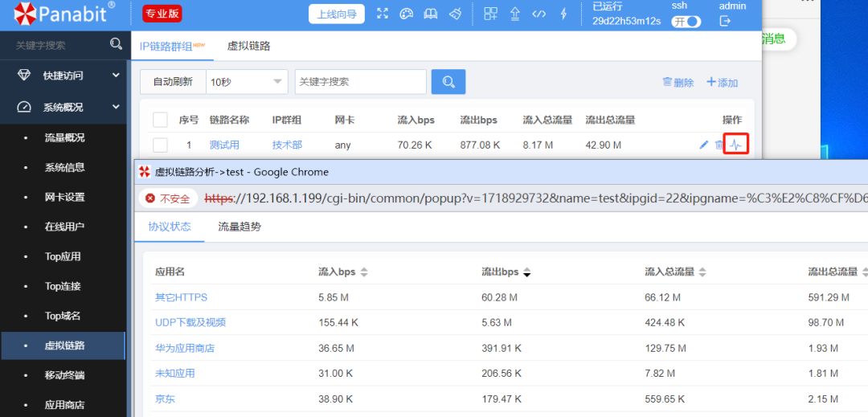Open Top域名 in the sidebar
This screenshot has width=868, height=417.
pos(63,316)
